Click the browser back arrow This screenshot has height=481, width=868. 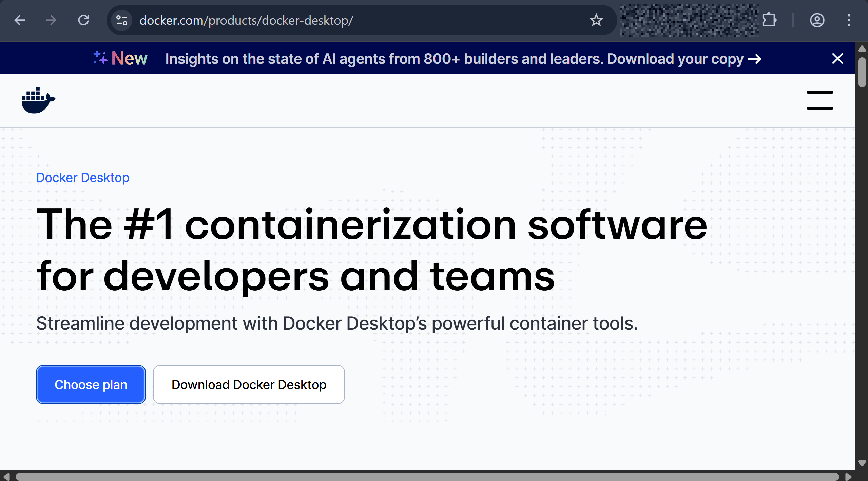[20, 20]
